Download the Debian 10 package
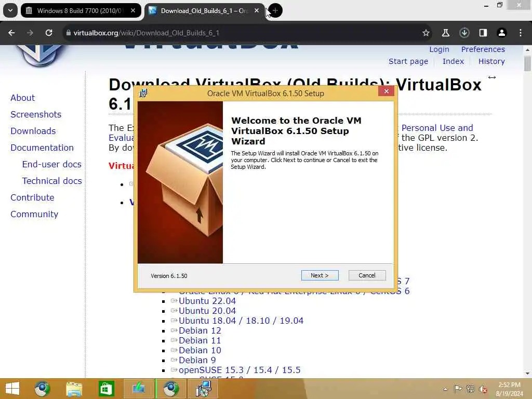The image size is (532, 399). click(x=200, y=350)
